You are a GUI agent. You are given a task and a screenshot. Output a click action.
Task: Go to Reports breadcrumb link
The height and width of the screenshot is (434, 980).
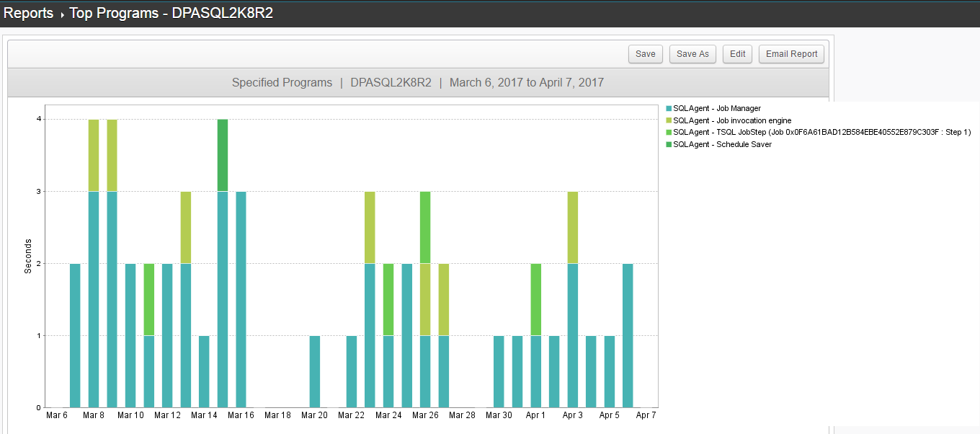pyautogui.click(x=29, y=13)
